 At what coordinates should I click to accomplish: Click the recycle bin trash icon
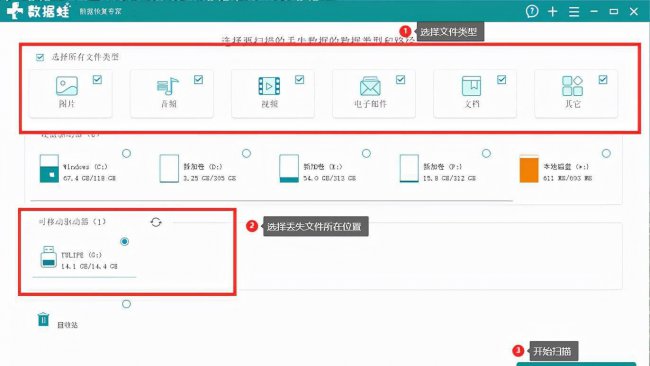(x=44, y=319)
